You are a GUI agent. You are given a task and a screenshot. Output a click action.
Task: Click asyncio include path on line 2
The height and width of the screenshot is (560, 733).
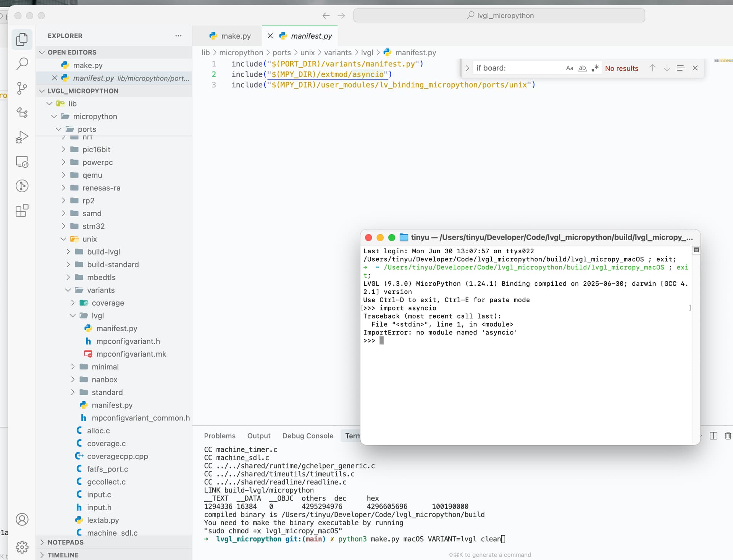coord(327,74)
